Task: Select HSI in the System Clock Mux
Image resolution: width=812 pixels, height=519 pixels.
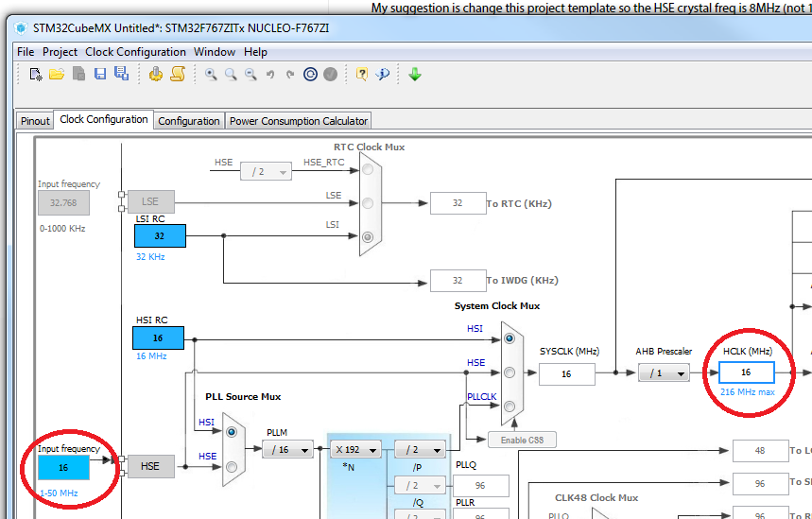Action: coord(510,338)
